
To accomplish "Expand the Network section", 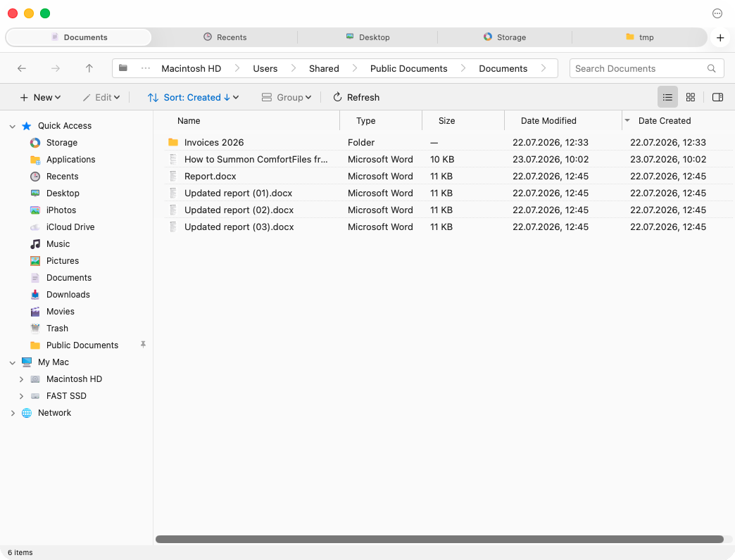I will pyautogui.click(x=13, y=412).
